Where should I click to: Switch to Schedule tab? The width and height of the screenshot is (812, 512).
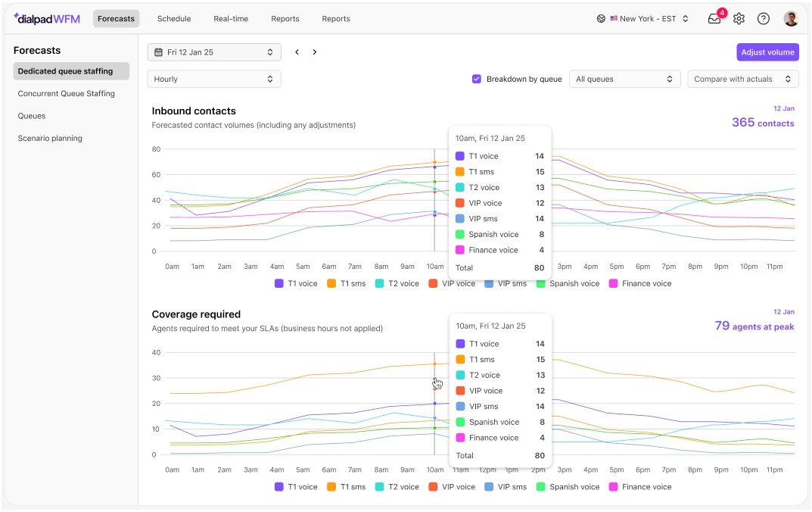[174, 19]
